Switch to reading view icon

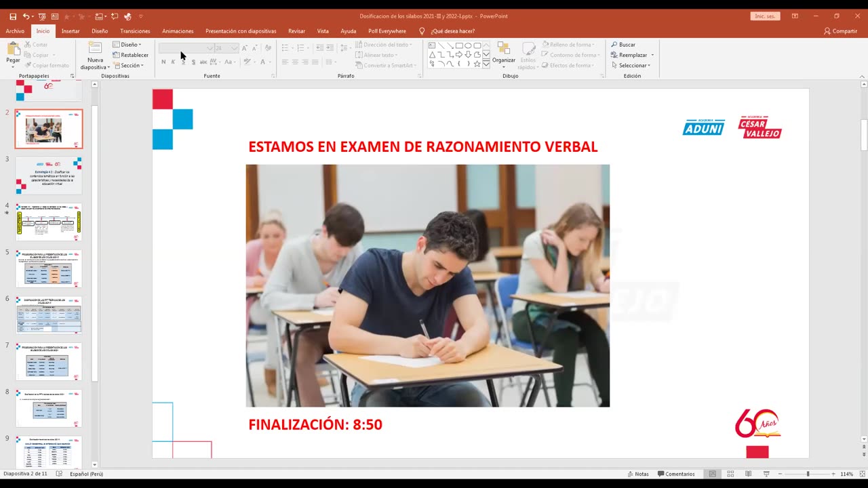point(748,474)
